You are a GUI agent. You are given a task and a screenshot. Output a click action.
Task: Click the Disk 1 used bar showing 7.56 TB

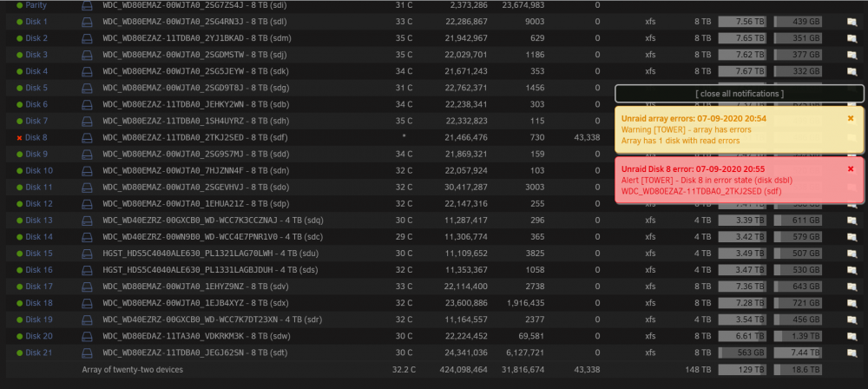[742, 22]
